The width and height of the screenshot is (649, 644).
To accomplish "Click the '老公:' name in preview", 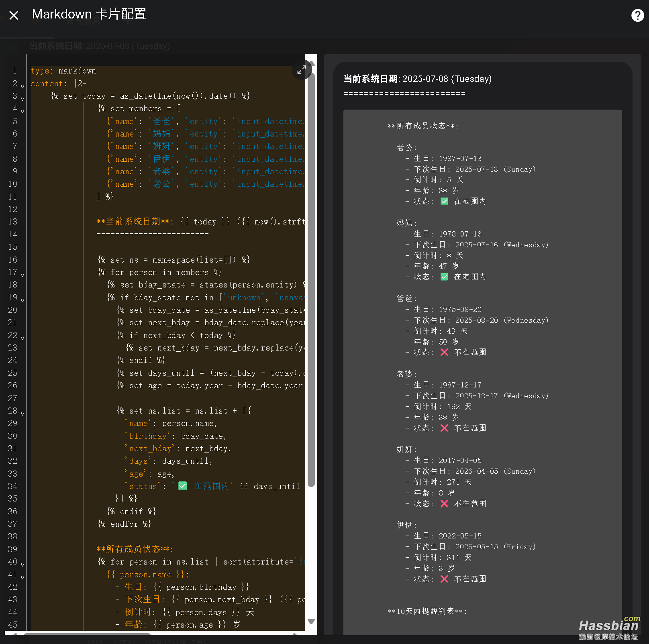I will 407,147.
